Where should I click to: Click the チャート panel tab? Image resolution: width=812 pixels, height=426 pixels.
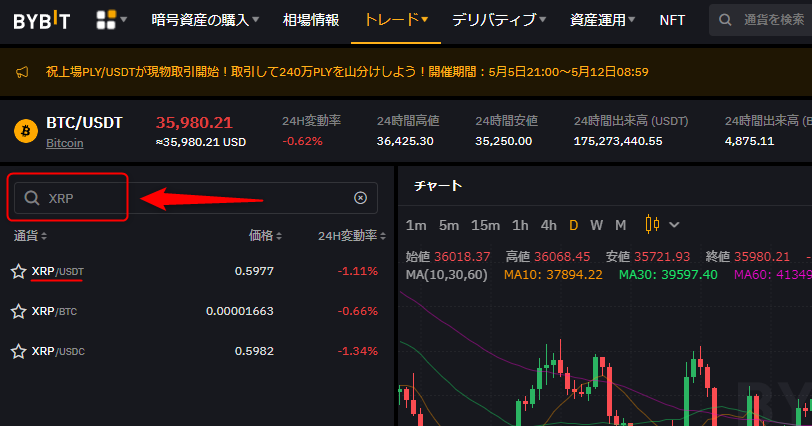(438, 186)
